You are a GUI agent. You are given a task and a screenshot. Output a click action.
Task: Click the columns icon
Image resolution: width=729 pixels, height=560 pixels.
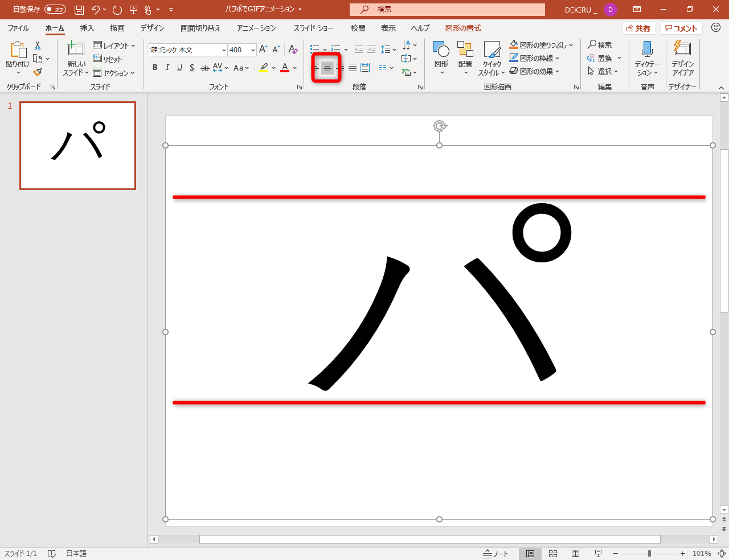(383, 68)
